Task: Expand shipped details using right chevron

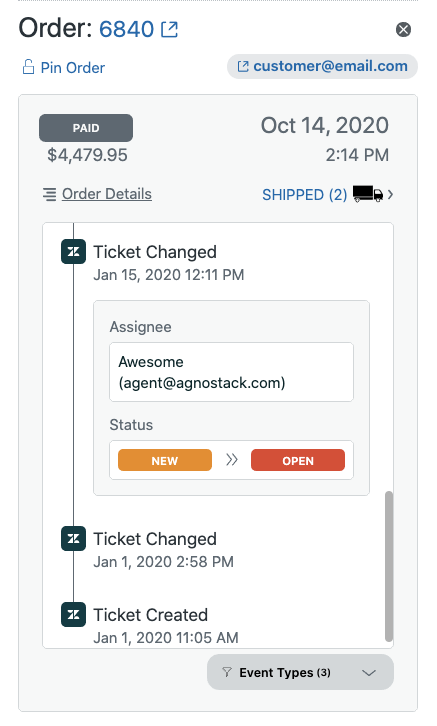Action: [x=391, y=194]
